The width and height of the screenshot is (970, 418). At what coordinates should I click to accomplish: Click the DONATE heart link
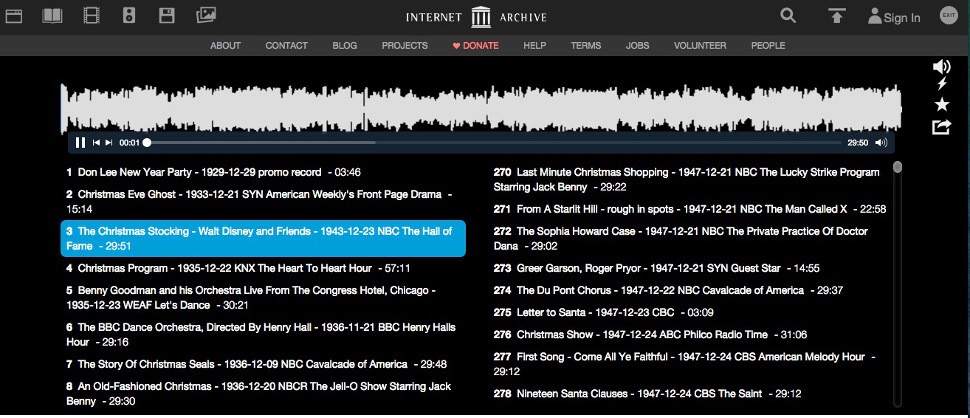(475, 46)
